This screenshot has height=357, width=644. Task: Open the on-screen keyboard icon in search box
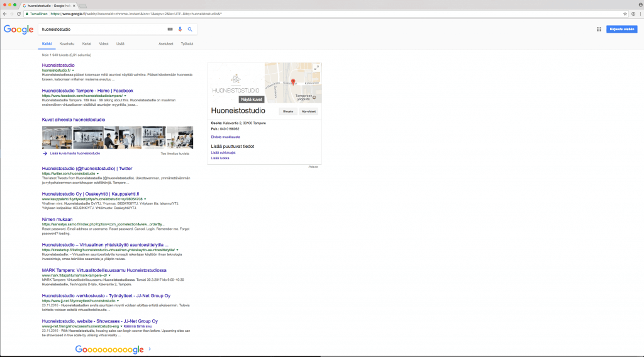coord(170,29)
